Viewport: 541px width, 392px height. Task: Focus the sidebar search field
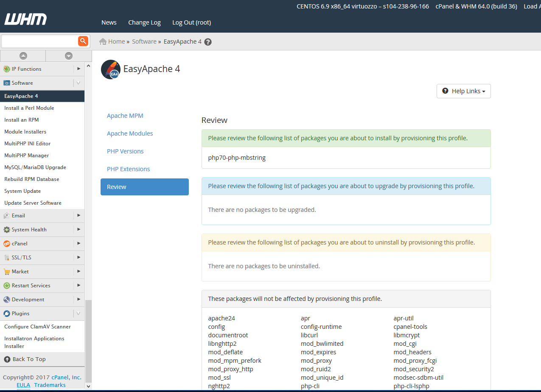(x=40, y=41)
